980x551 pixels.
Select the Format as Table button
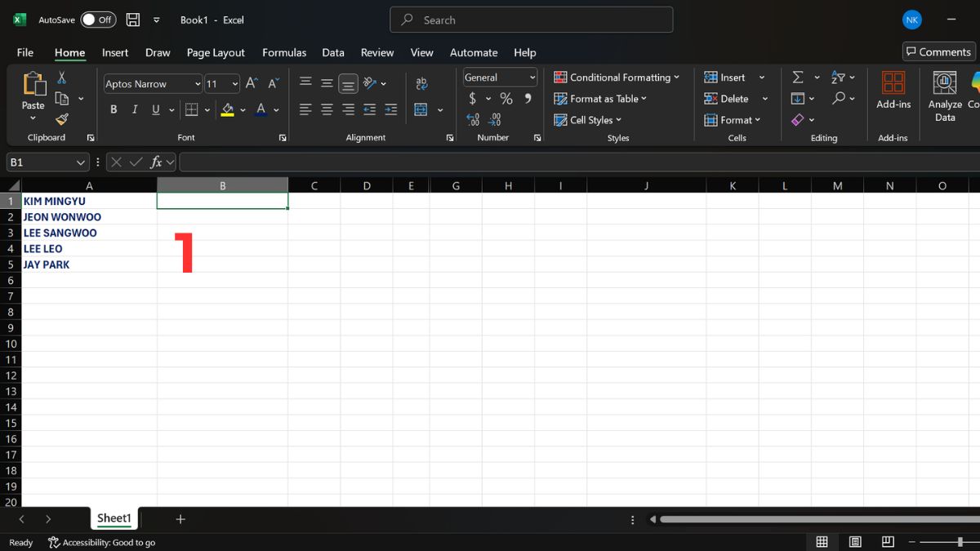pos(600,98)
